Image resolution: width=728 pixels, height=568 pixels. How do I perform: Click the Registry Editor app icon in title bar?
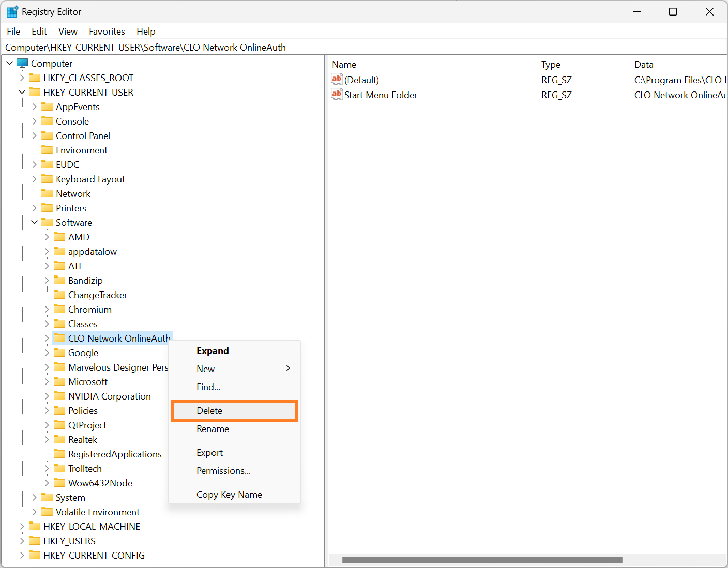(12, 11)
